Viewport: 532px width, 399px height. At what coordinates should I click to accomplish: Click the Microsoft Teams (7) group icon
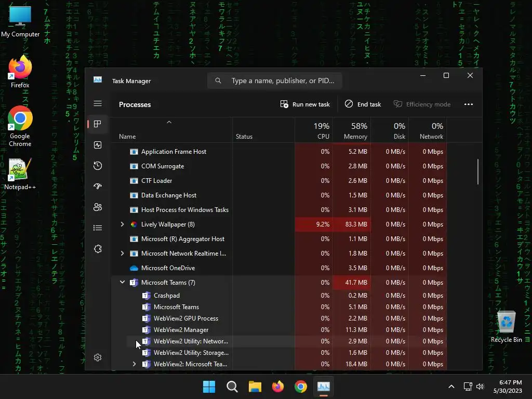[x=134, y=282]
